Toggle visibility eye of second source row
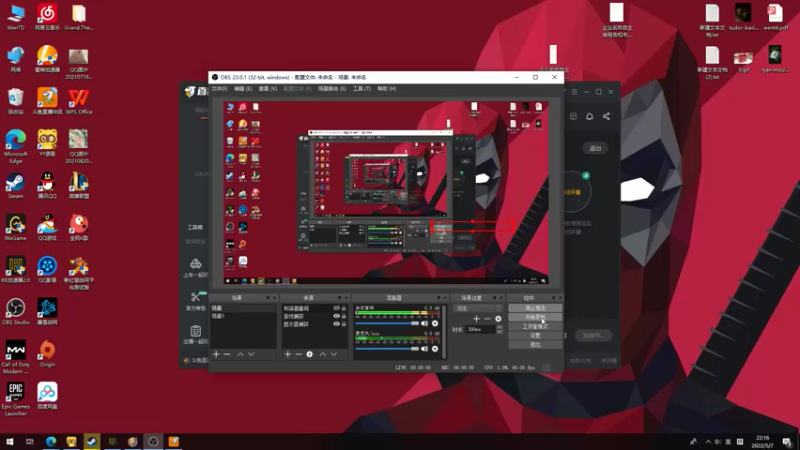 click(336, 316)
